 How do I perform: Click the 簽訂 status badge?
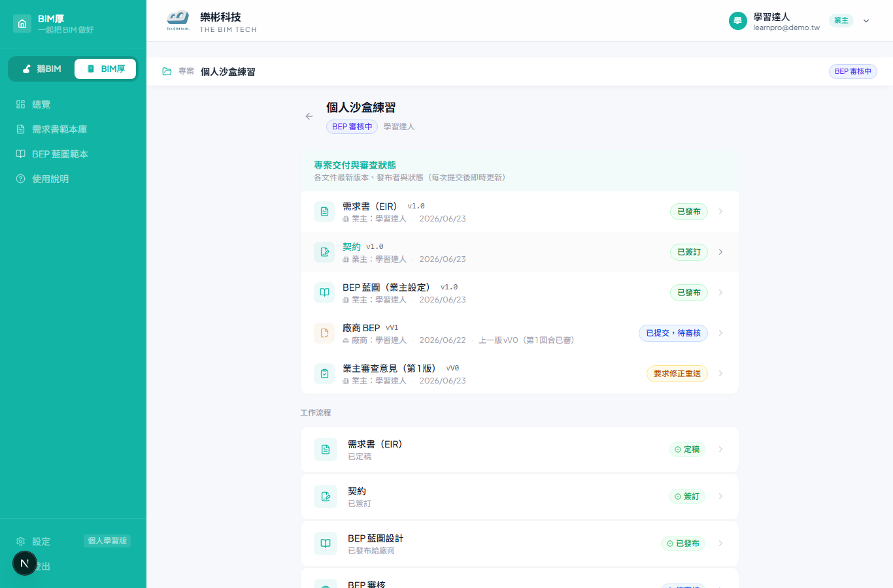(687, 497)
